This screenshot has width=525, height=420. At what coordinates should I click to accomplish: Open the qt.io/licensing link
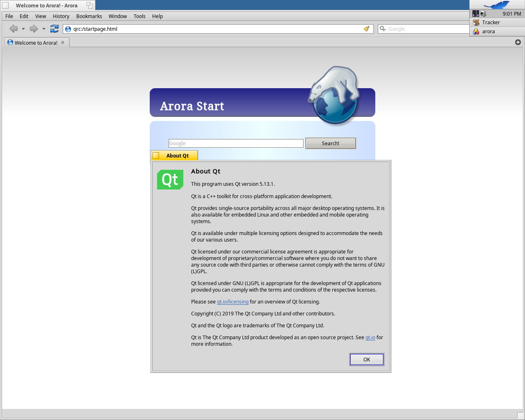pos(233,302)
